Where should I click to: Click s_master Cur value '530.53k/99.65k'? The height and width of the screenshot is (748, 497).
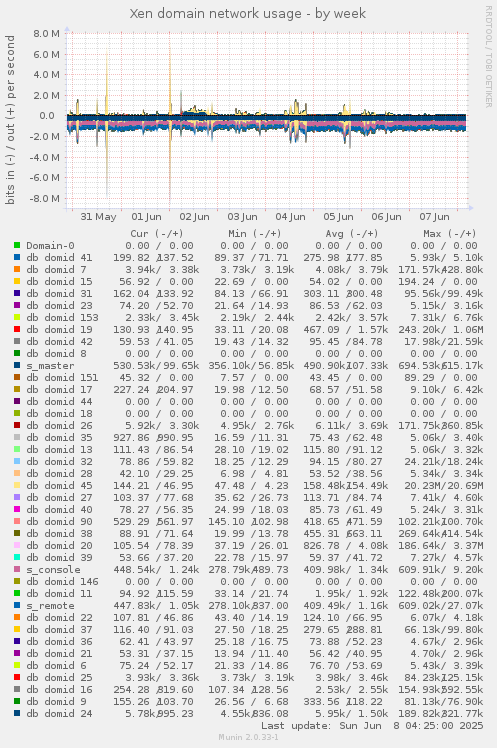[156, 366]
